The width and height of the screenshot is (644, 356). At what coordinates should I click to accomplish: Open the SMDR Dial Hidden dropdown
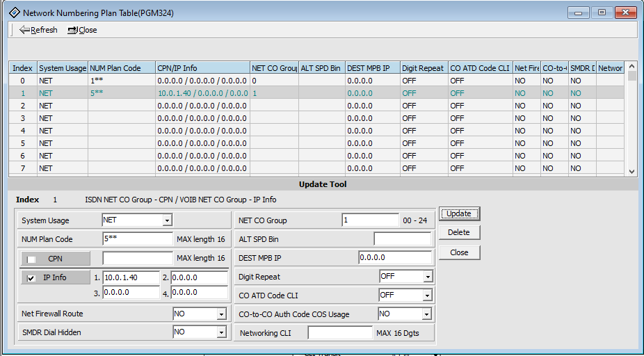click(x=221, y=333)
